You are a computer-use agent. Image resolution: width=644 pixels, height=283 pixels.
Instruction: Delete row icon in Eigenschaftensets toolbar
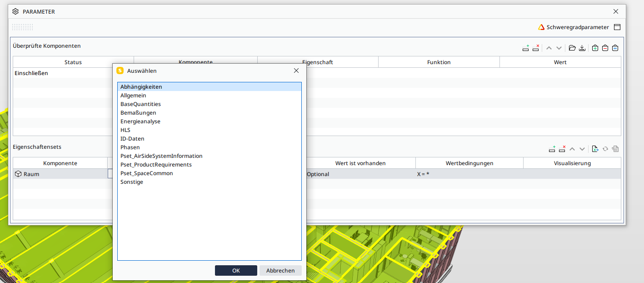point(563,149)
